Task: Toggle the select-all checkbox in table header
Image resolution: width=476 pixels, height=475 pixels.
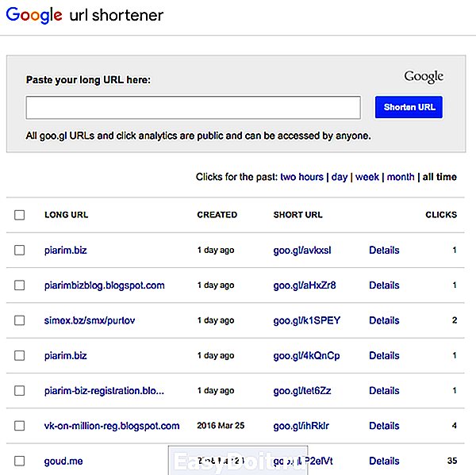Action: coord(19,215)
